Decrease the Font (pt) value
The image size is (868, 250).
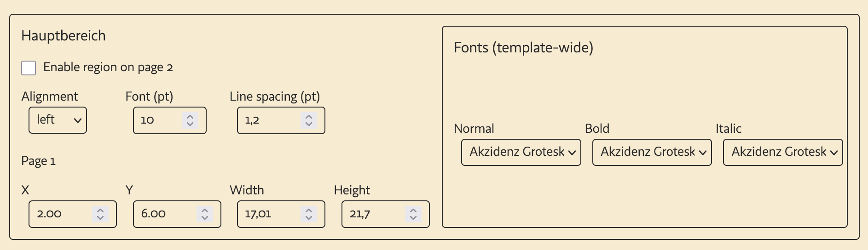click(x=190, y=124)
